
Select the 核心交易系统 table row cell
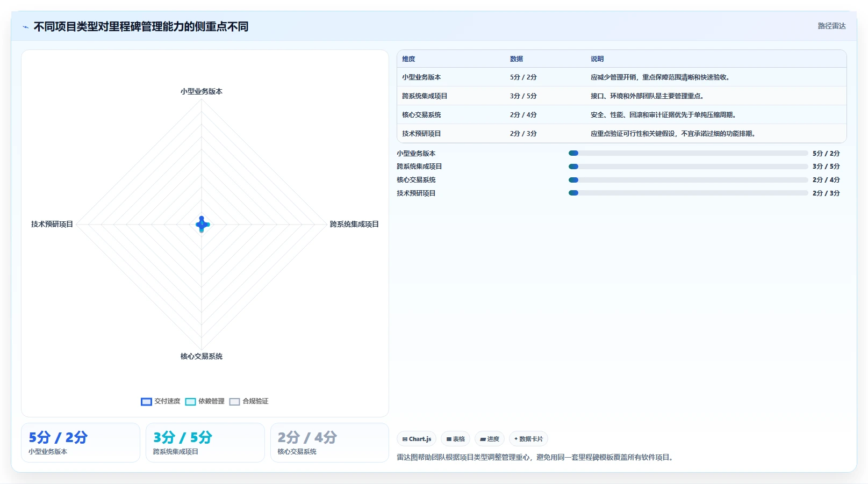click(421, 115)
